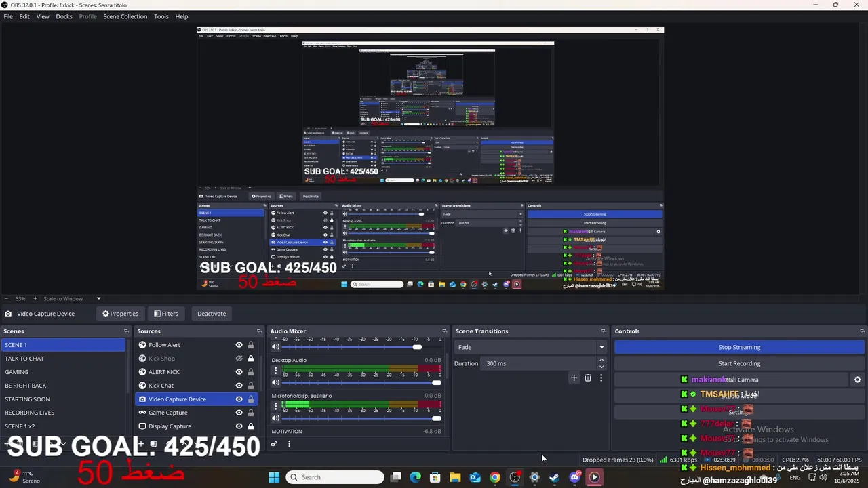Click the Stop Streaming button
The width and height of the screenshot is (868, 488).
coord(739,347)
